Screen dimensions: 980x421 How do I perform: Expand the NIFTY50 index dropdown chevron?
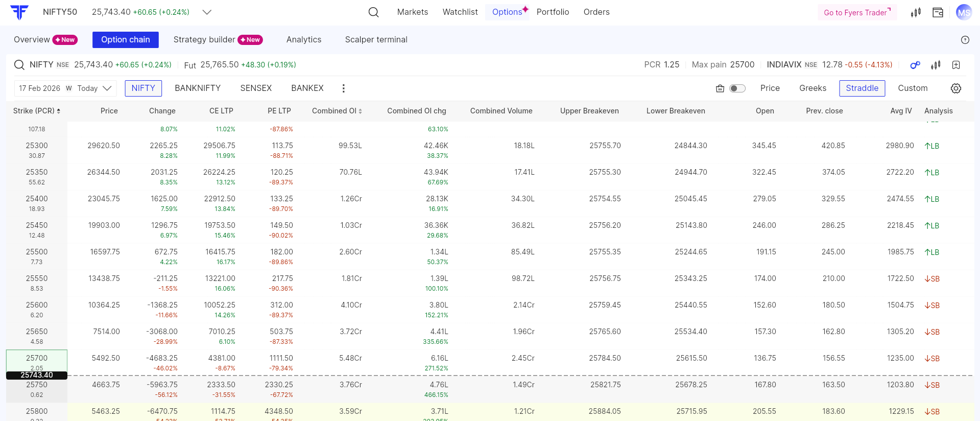[207, 12]
